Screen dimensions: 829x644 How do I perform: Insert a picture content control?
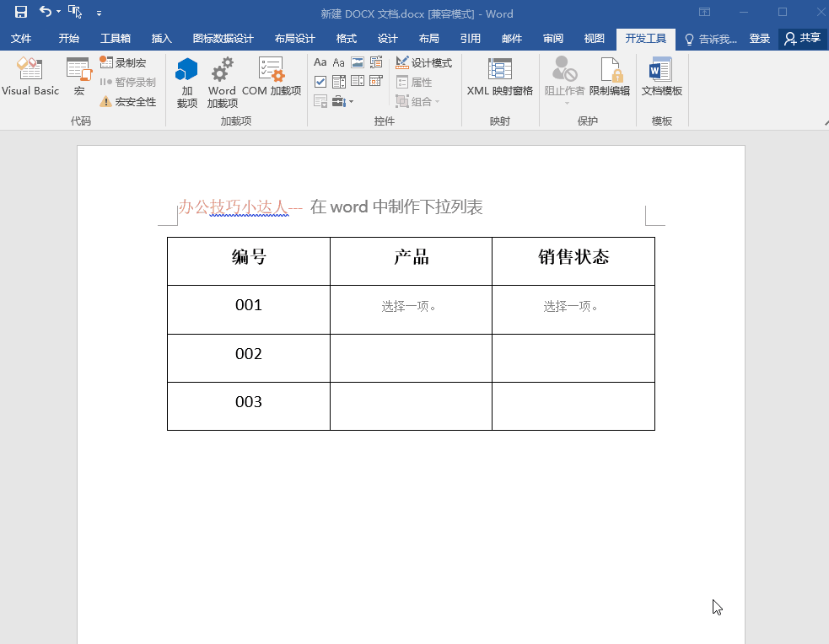click(358, 62)
